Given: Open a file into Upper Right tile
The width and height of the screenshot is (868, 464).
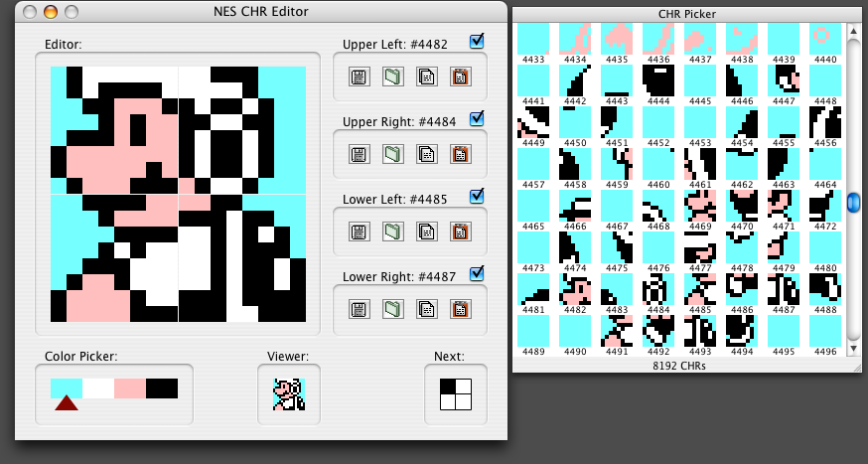Looking at the screenshot, I should [393, 154].
